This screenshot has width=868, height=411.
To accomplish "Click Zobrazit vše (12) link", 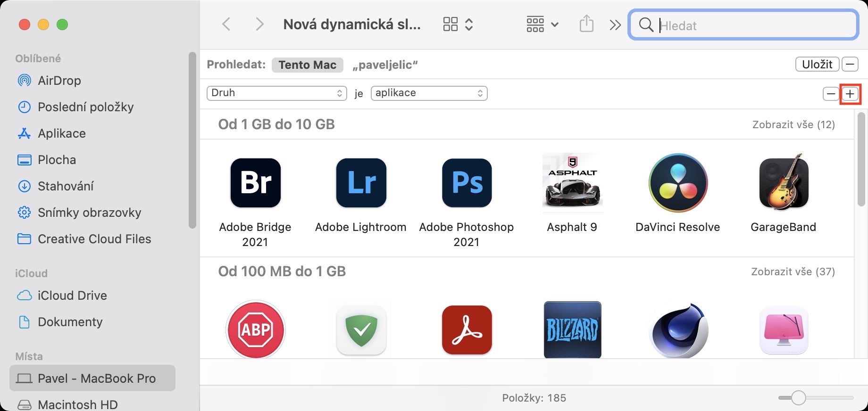I will tap(793, 124).
